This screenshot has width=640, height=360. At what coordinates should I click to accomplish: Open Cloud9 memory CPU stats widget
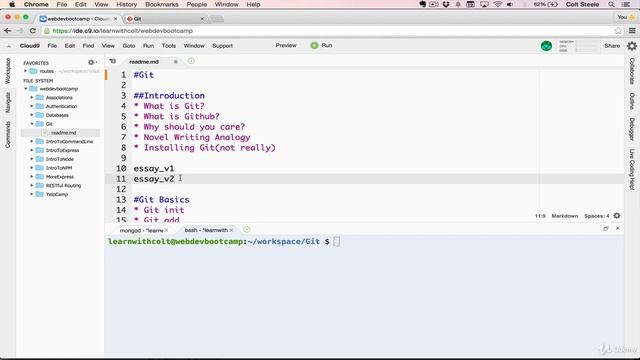(578, 46)
